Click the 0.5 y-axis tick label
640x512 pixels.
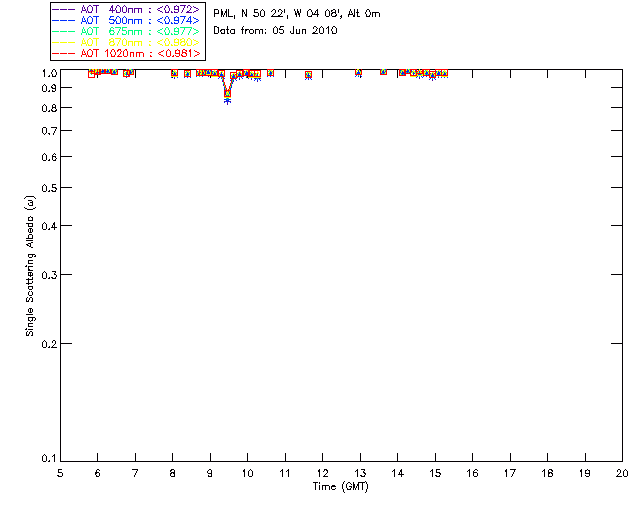[x=49, y=188]
